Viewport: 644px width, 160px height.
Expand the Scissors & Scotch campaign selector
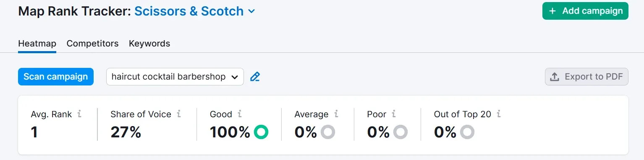click(x=195, y=11)
